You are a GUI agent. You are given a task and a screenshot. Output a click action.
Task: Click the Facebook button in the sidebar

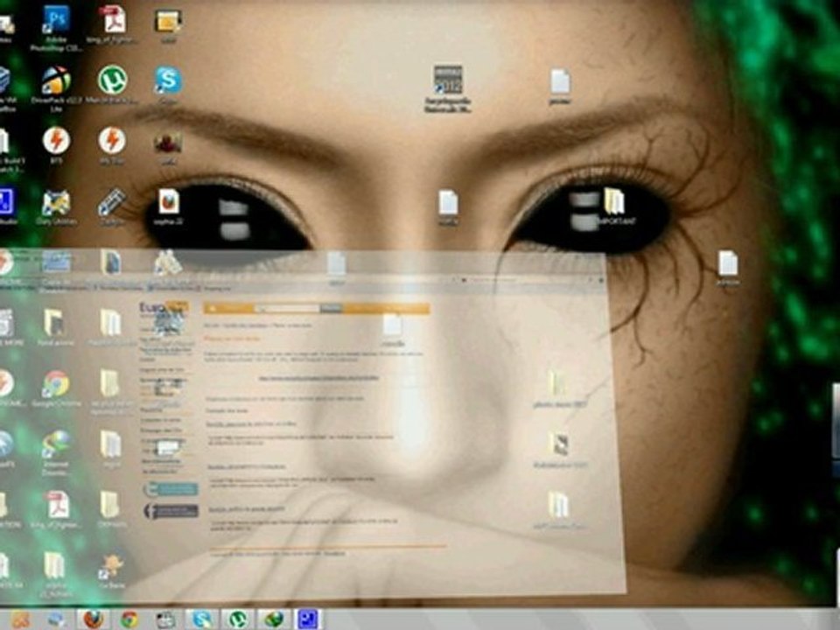171,511
